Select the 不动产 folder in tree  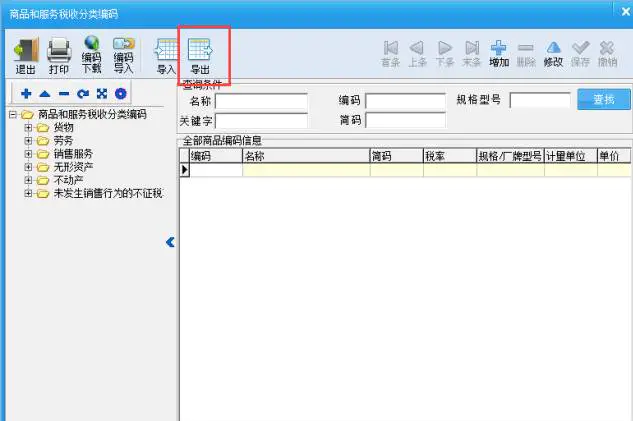(x=68, y=181)
